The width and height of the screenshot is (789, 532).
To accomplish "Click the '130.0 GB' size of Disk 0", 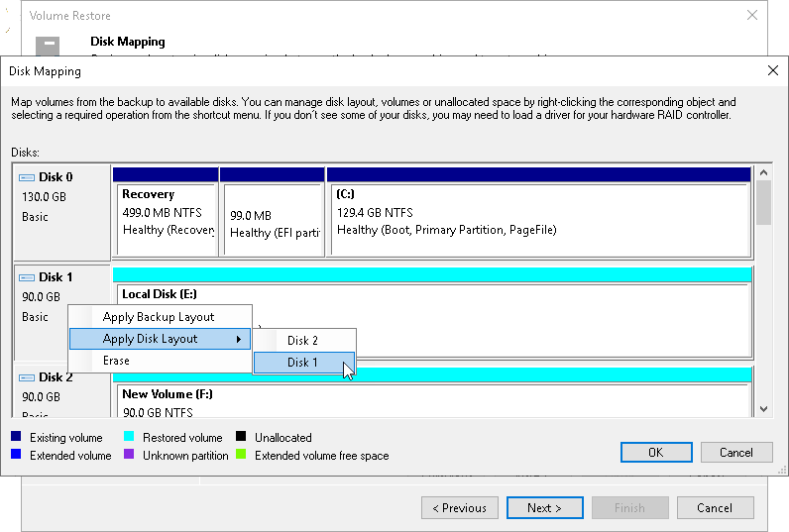I will coord(44,197).
